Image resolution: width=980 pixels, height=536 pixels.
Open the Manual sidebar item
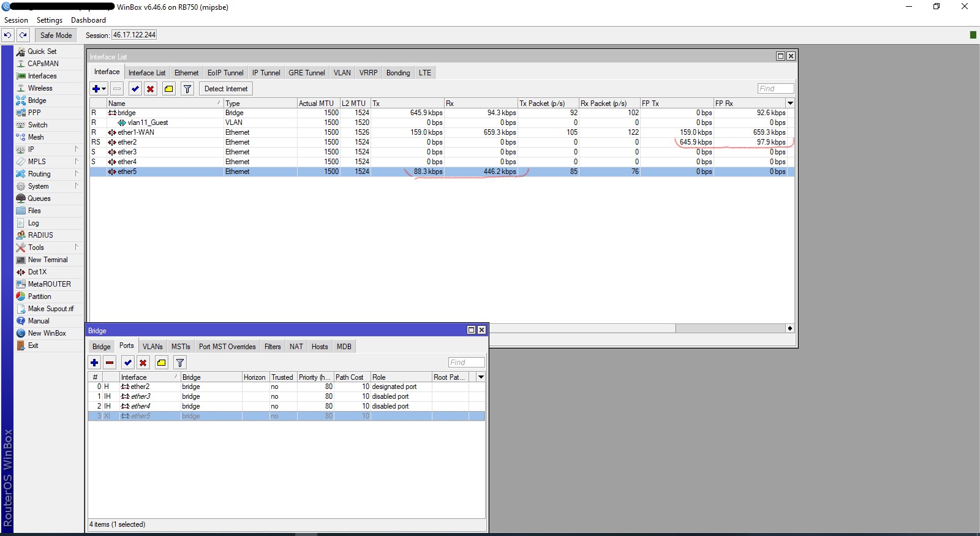(x=39, y=321)
